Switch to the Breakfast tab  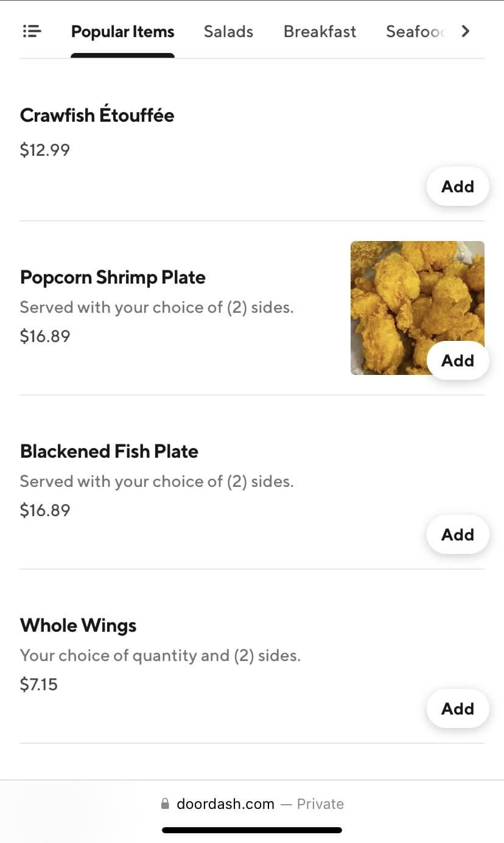point(320,32)
